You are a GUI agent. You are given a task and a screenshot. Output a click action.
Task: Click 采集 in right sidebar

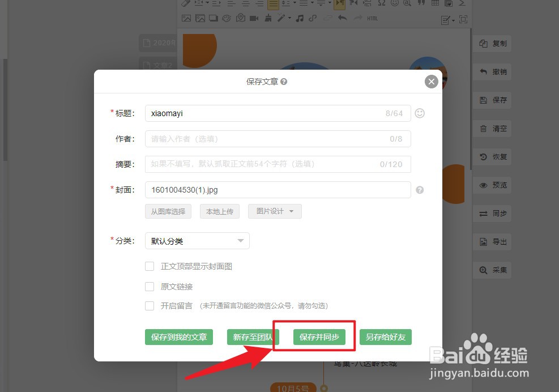492,270
